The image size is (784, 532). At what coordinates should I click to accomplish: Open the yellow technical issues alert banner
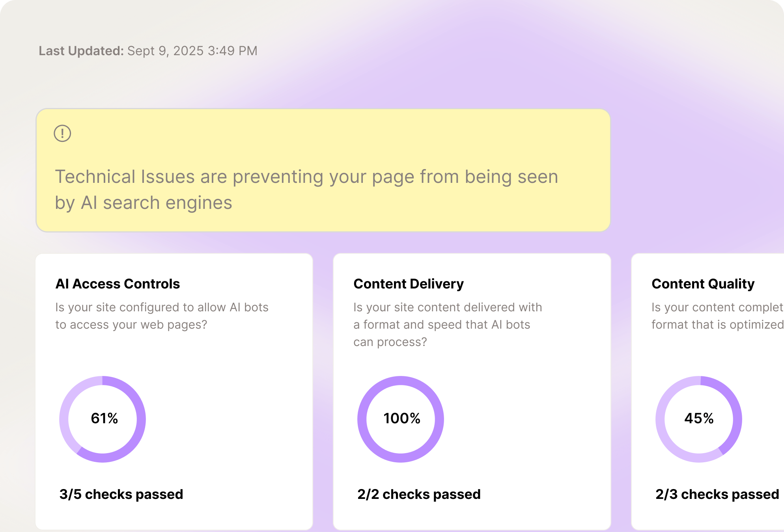(323, 170)
